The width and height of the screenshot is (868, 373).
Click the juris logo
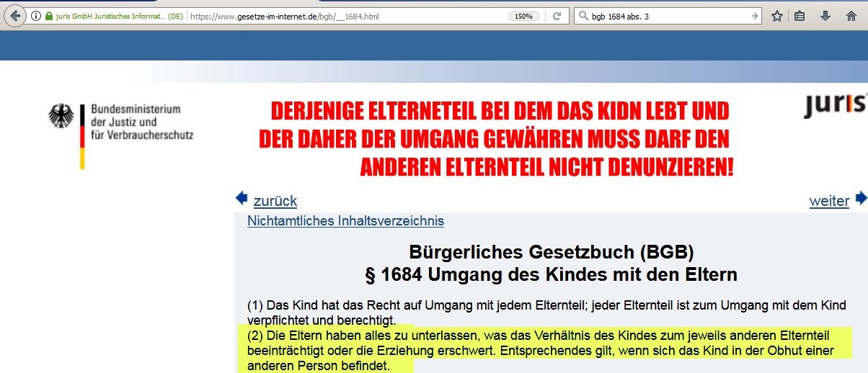[835, 107]
